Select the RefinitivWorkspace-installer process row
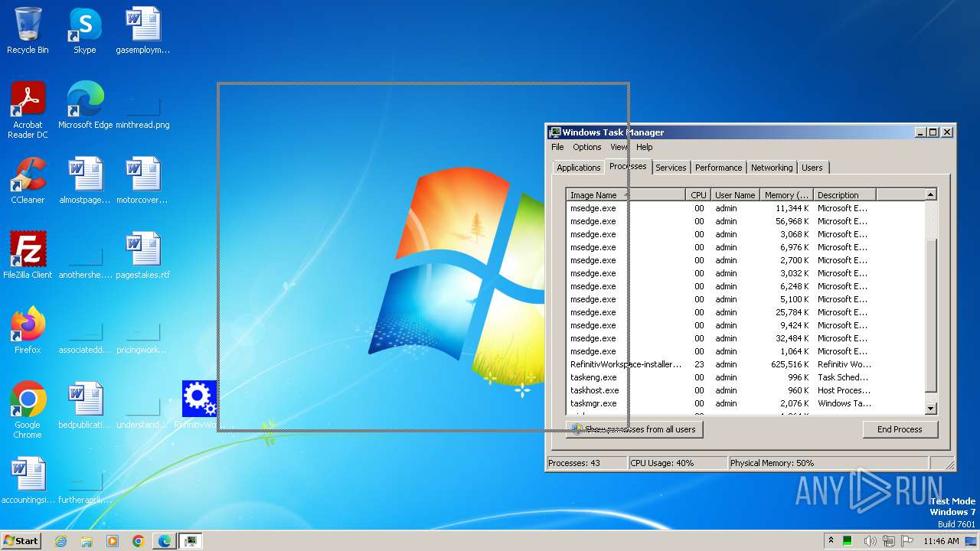The width and height of the screenshot is (980, 551). click(745, 364)
